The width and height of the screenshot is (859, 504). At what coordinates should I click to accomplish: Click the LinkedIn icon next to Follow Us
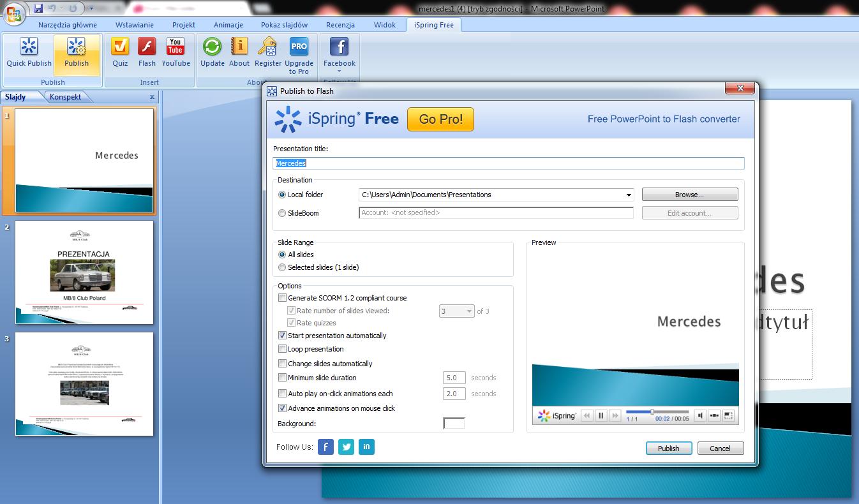point(366,447)
